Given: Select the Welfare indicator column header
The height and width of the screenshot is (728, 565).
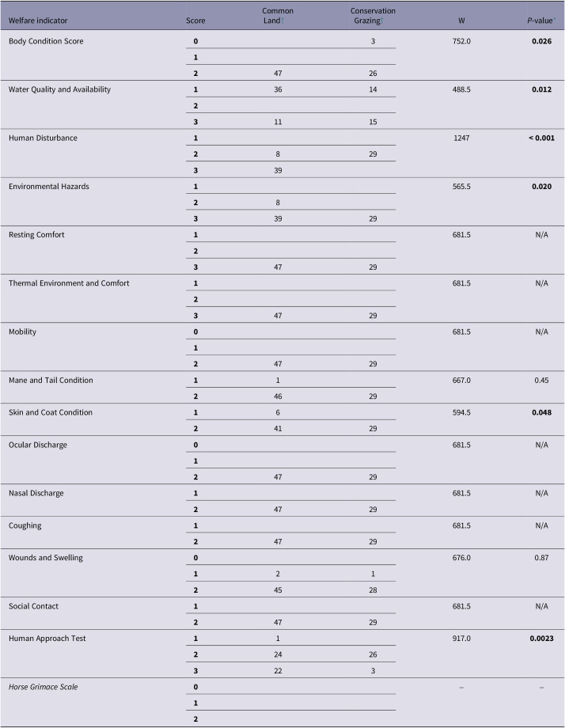Looking at the screenshot, I should click(38, 21).
